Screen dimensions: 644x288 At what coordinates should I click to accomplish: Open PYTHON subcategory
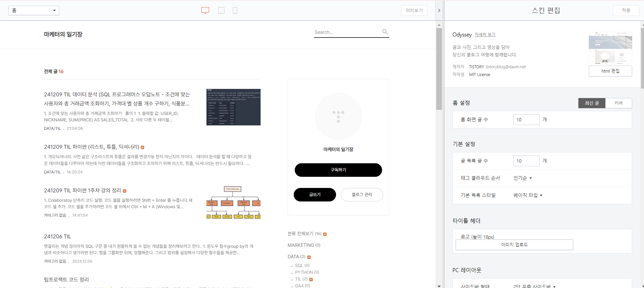[307, 272]
